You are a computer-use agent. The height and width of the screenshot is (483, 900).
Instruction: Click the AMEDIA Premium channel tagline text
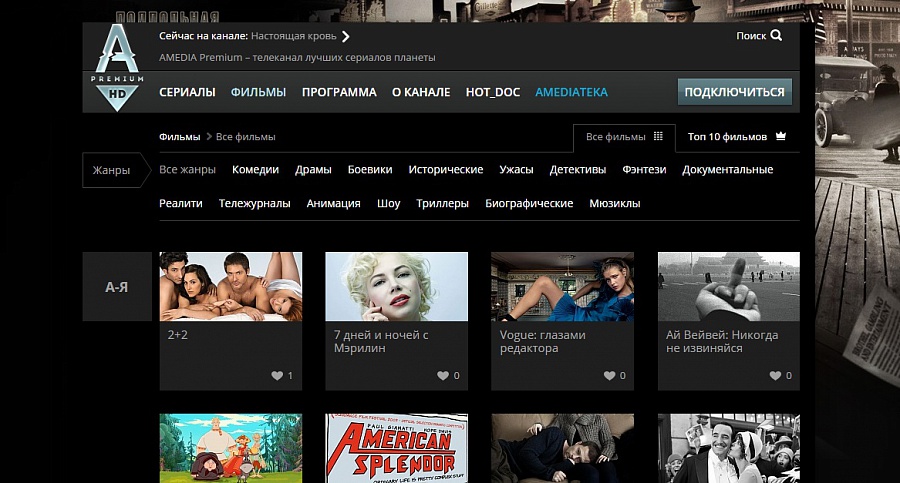[x=297, y=57]
